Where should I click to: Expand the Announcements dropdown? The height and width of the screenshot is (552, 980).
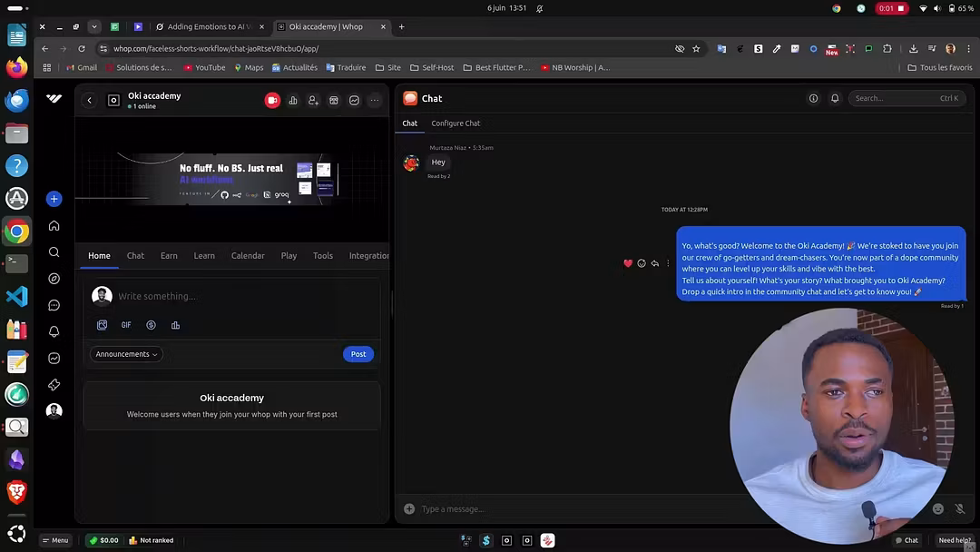[126, 354]
